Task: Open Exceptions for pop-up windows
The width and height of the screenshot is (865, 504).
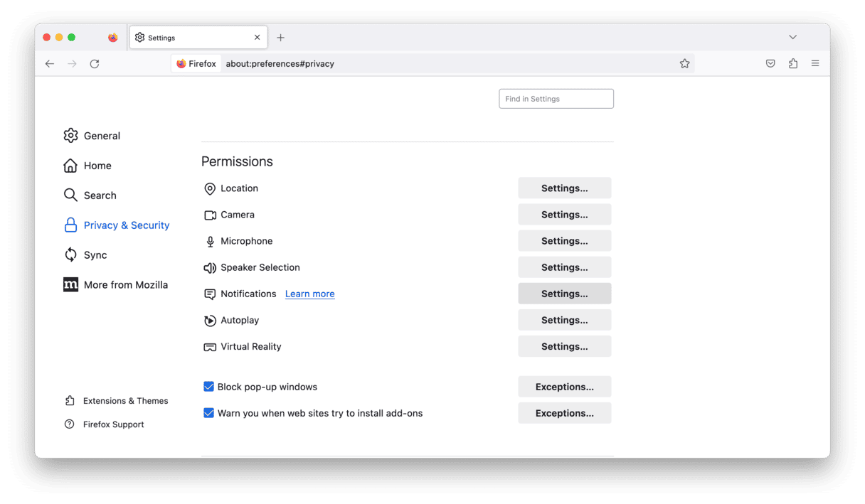Action: (x=564, y=387)
